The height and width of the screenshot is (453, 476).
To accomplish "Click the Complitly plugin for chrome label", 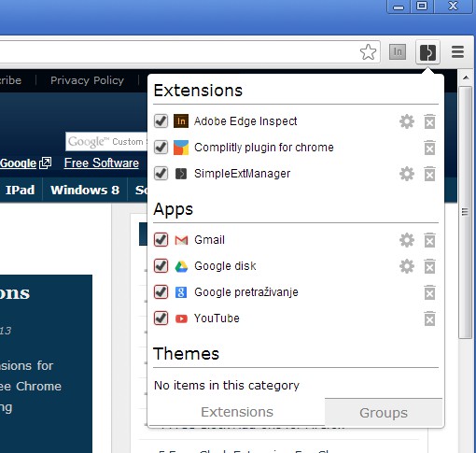I will 264,148.
